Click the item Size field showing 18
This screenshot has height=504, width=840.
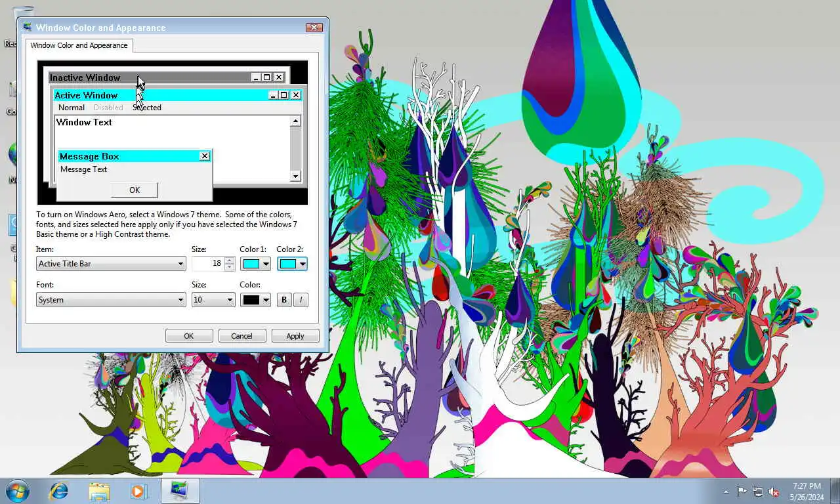pyautogui.click(x=208, y=264)
